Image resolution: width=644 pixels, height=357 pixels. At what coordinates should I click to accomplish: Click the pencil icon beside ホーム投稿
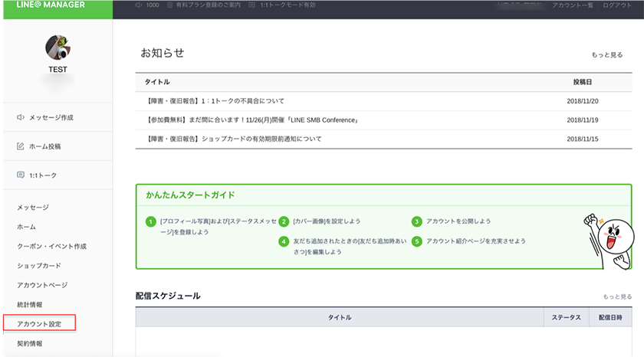coord(21,146)
